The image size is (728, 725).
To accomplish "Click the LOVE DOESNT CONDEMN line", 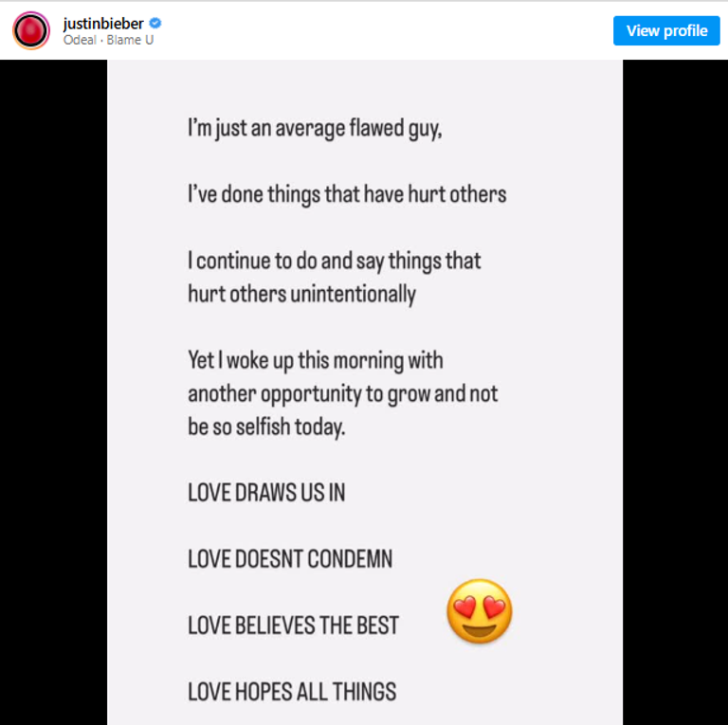I will [x=290, y=559].
